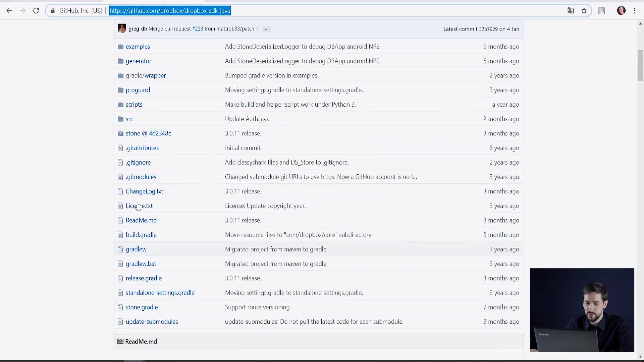This screenshot has width=644, height=362.
Task: Click the release.gradle file icon
Action: click(x=120, y=278)
